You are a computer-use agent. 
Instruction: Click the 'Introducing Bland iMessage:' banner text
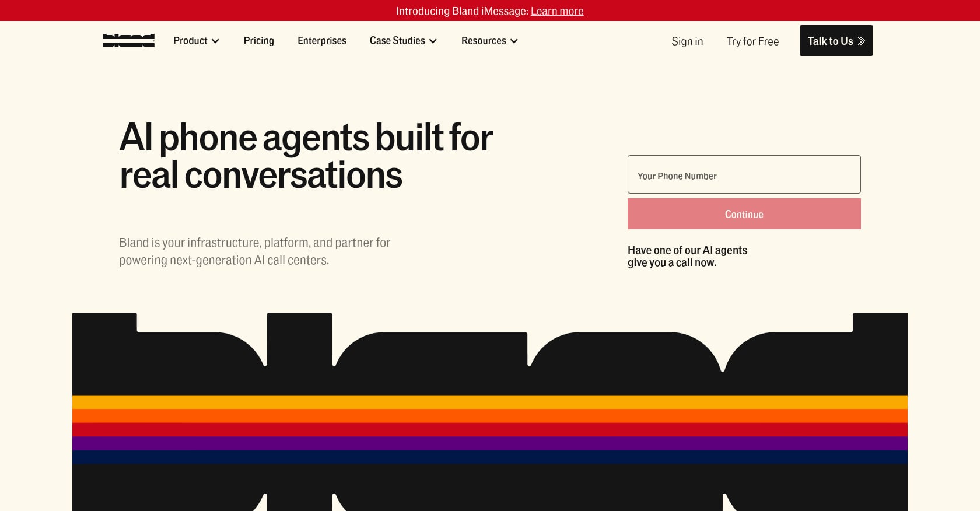(x=462, y=11)
